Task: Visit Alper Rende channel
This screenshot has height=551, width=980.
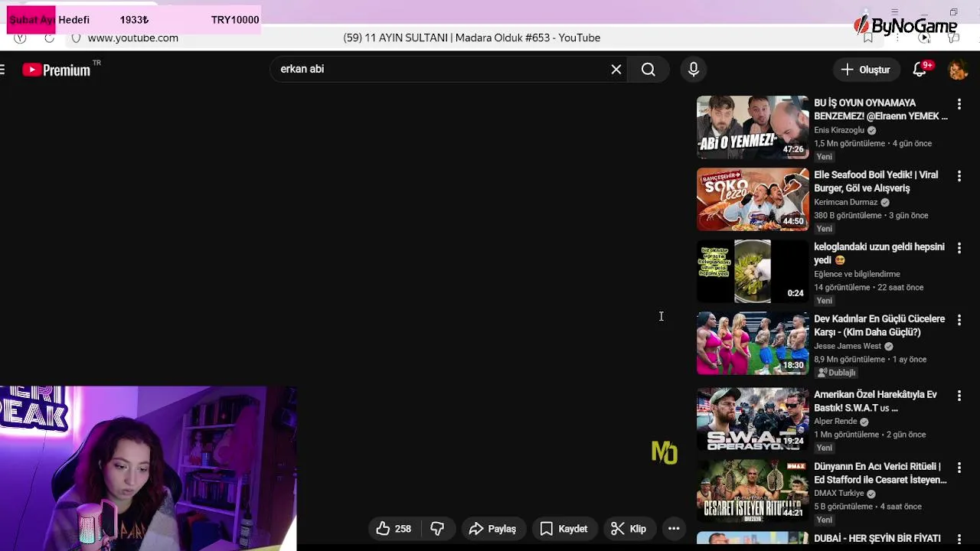Action: point(835,422)
